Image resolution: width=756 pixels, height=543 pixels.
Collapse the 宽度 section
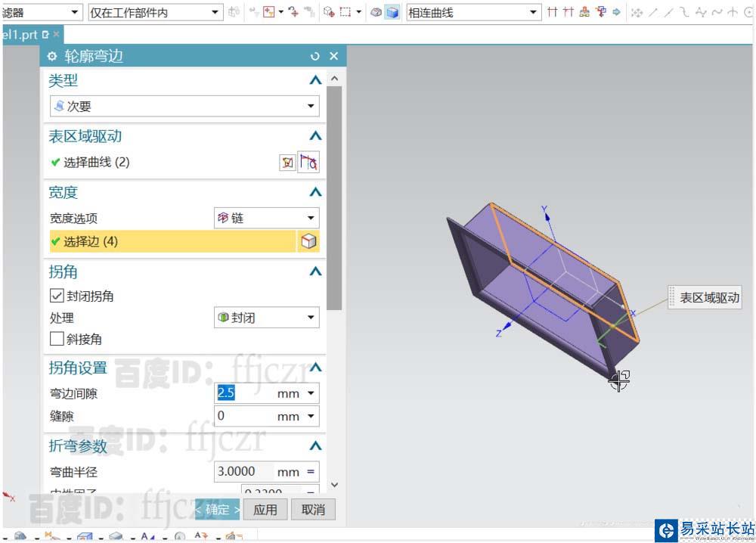coord(315,192)
